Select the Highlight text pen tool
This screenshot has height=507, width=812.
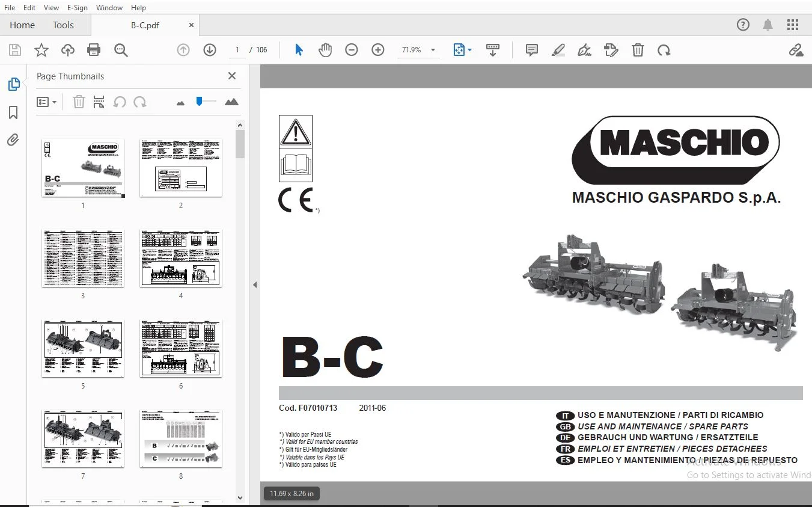pyautogui.click(x=558, y=50)
